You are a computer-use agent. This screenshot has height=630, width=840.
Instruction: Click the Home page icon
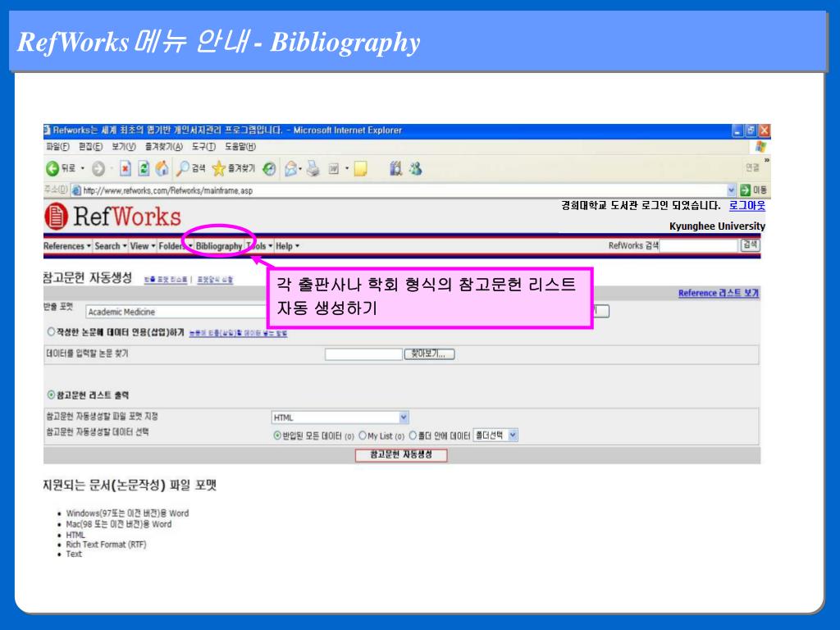pyautogui.click(x=162, y=169)
